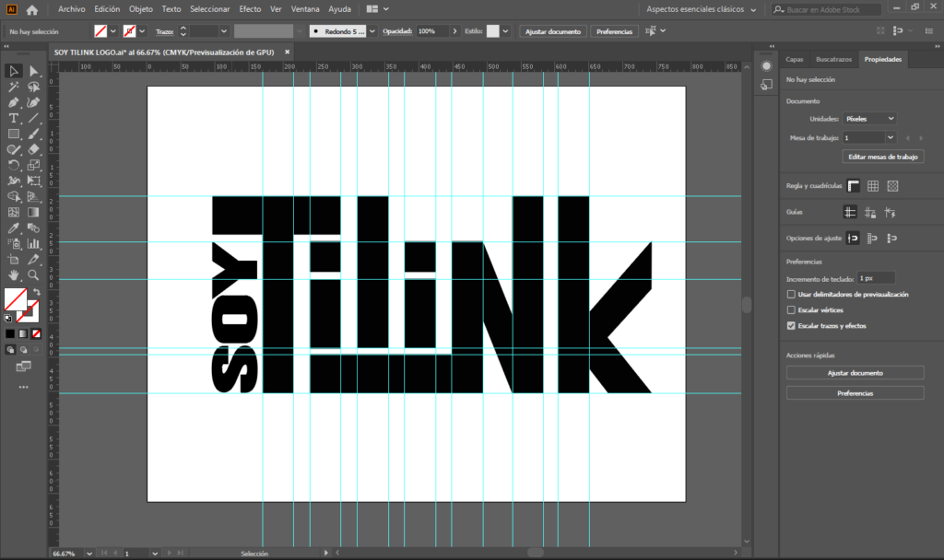Click the Estilo color swatch

[x=493, y=30]
